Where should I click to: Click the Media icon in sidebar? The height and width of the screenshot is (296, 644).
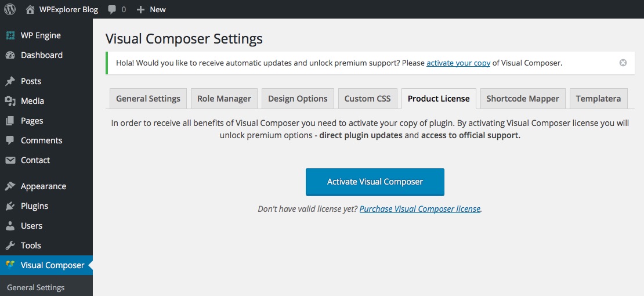[10, 101]
